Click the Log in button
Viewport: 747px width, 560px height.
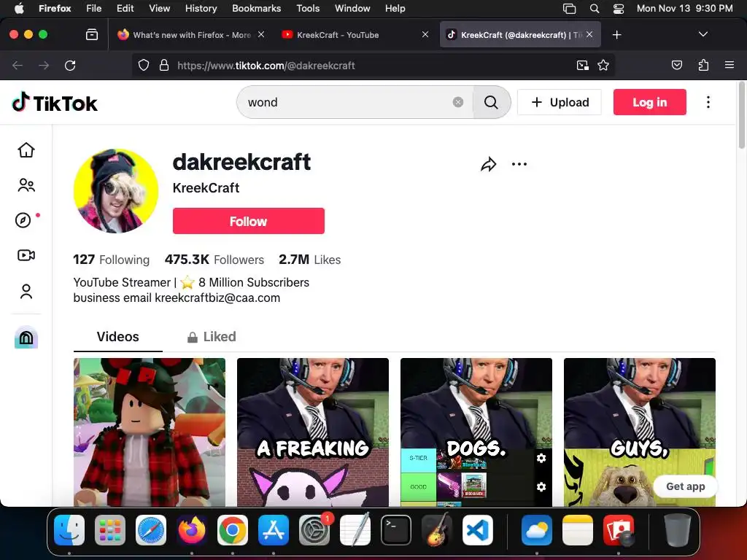click(x=649, y=102)
